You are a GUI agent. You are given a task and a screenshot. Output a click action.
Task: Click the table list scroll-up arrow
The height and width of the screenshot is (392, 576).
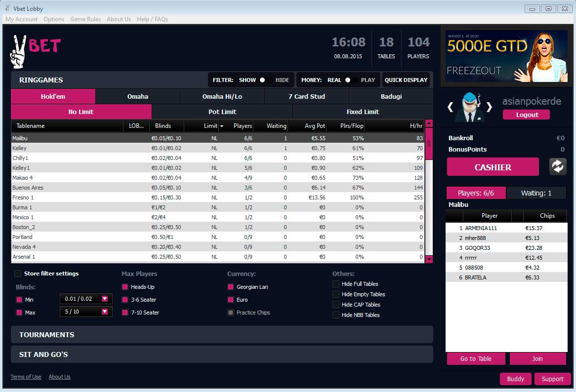pos(429,123)
